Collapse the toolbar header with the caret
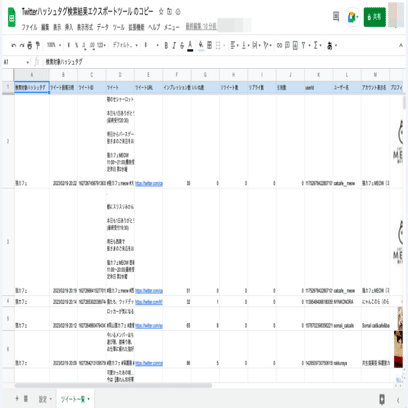 tap(401, 46)
